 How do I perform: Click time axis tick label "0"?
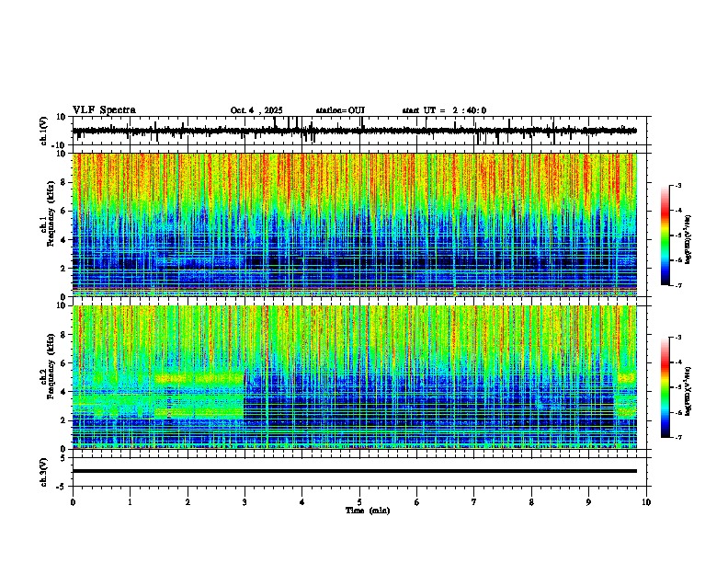[x=73, y=502]
